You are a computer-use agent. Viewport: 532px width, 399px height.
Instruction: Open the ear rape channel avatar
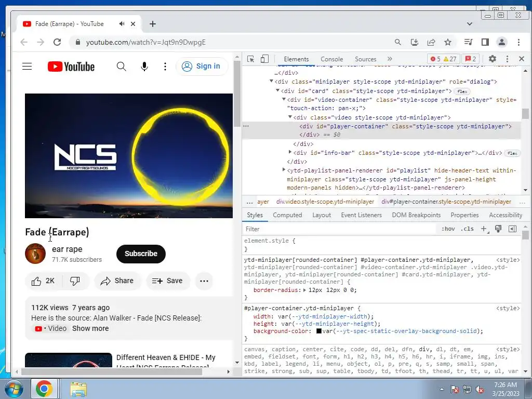(35, 254)
